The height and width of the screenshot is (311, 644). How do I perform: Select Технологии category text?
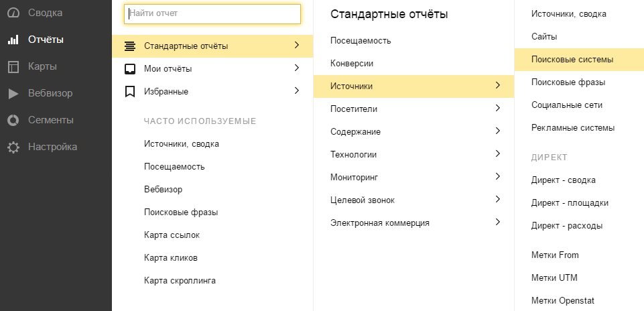[x=353, y=154]
